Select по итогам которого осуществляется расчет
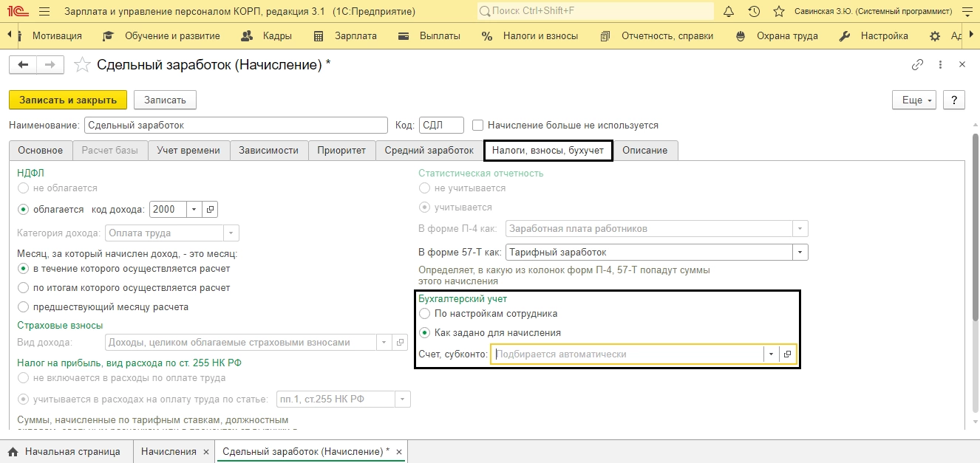 24,288
